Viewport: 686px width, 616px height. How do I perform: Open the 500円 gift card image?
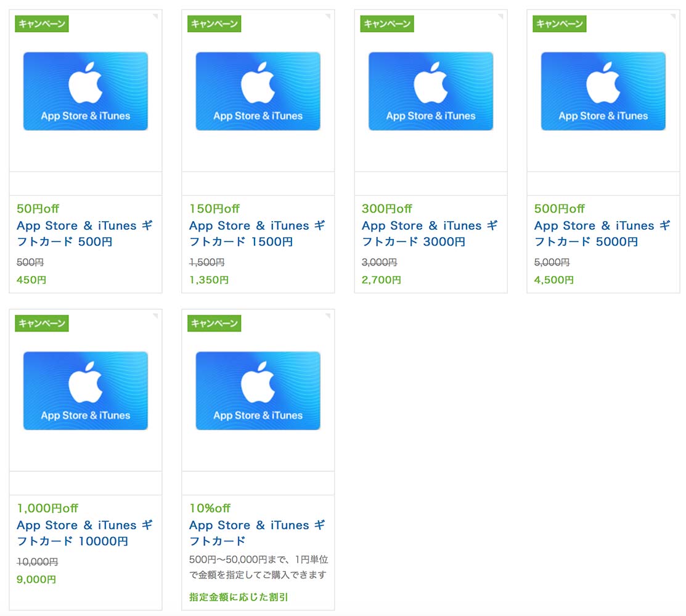tap(85, 91)
